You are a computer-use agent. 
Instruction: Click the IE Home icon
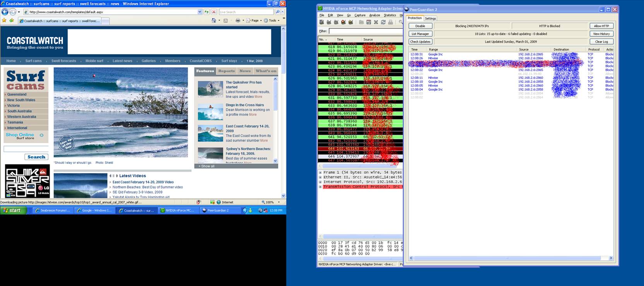214,21
